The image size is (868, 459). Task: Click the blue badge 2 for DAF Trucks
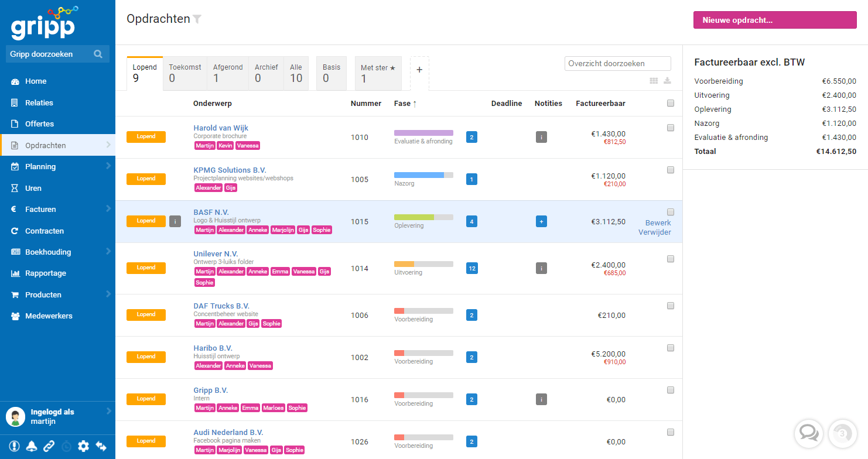pos(472,315)
